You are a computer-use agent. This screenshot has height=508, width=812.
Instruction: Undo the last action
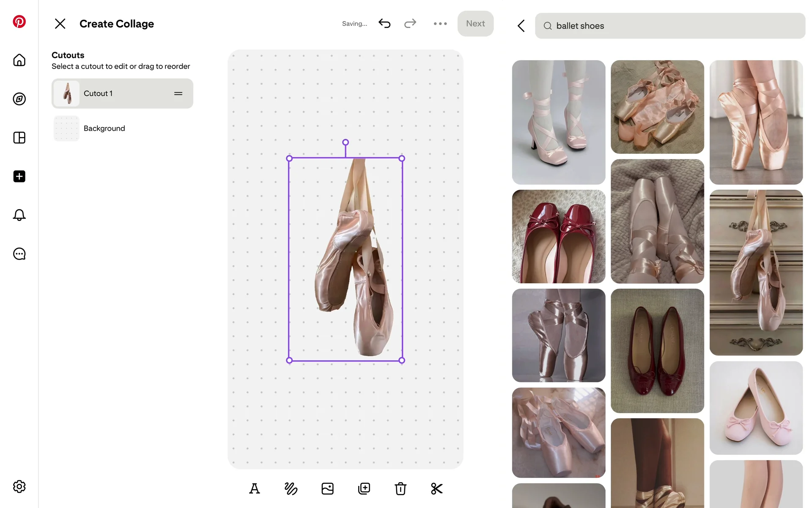tap(384, 24)
